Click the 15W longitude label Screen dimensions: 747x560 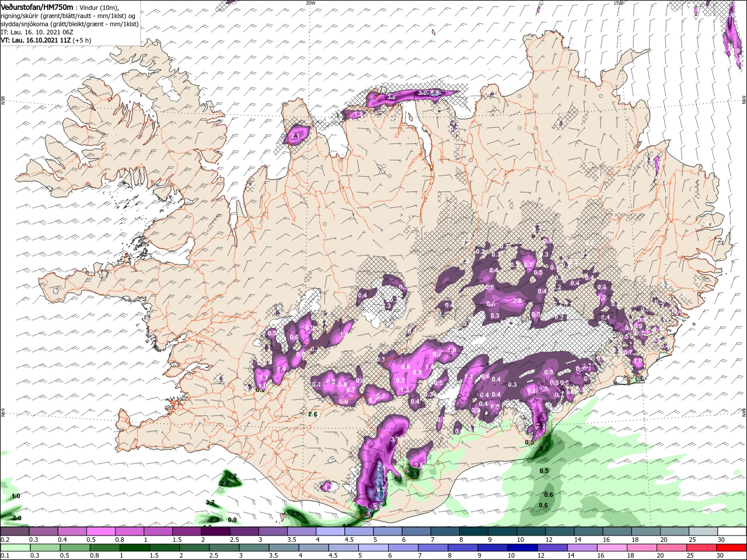pyautogui.click(x=618, y=3)
